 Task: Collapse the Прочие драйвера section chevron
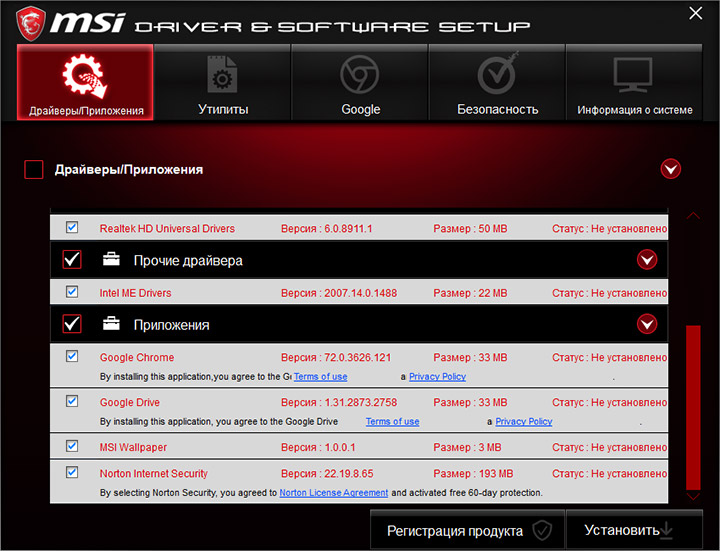[647, 260]
